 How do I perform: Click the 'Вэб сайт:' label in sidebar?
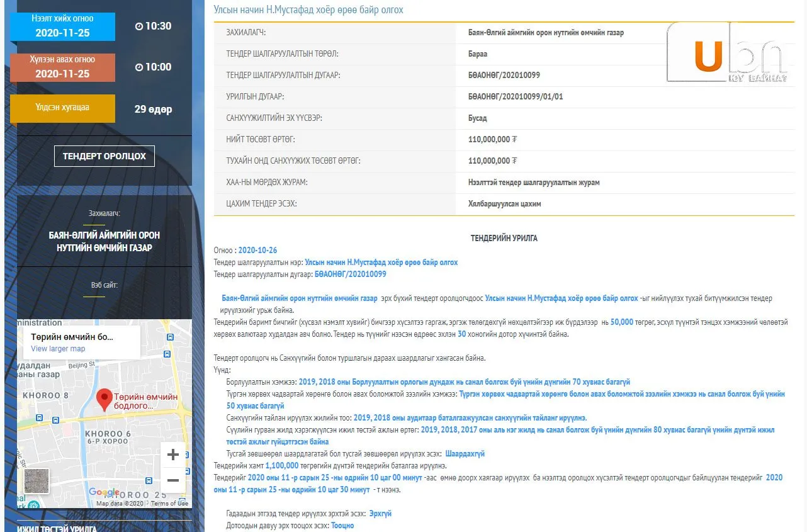(x=104, y=285)
